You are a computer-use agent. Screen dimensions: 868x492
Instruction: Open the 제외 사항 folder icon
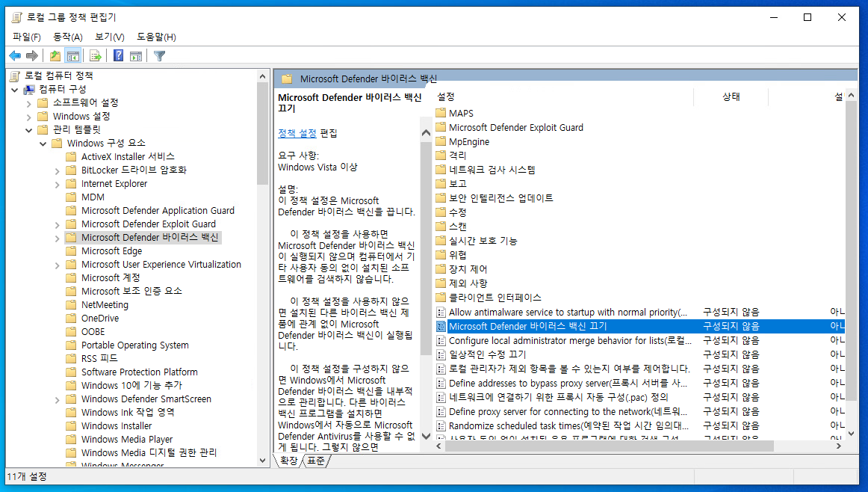tap(441, 283)
